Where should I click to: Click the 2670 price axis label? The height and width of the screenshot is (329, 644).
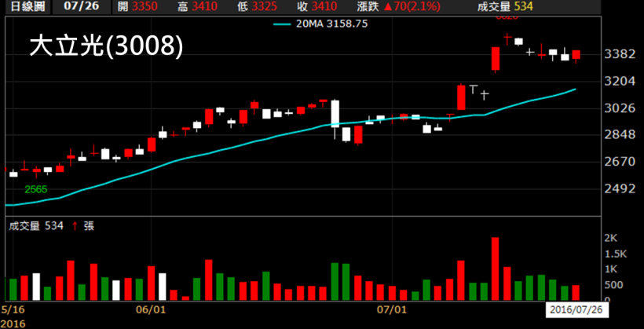(x=621, y=162)
